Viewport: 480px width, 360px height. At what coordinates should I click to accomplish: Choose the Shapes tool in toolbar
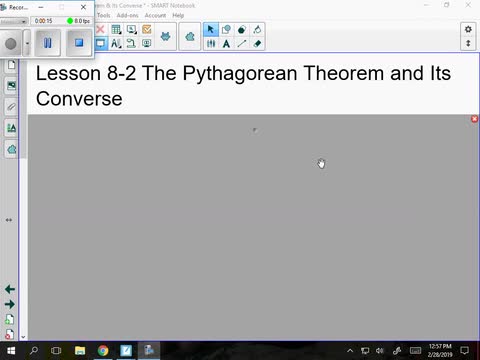226,29
